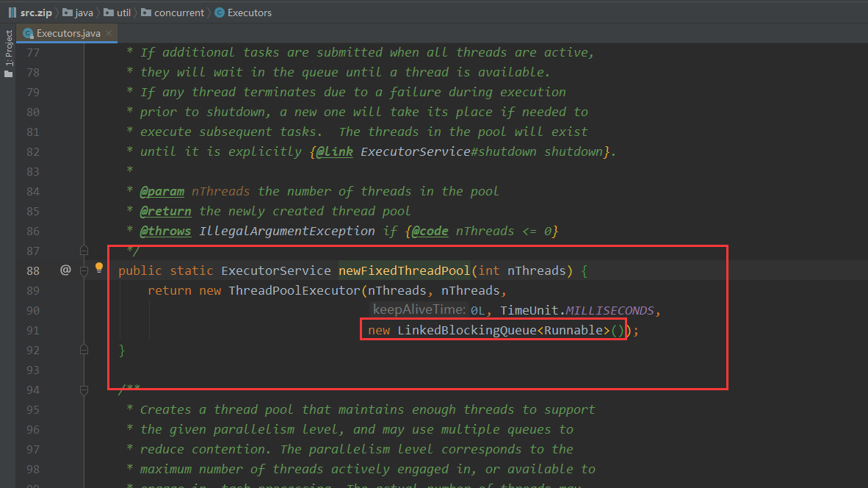Open the util folder breadcrumb
This screenshot has height=488, width=868.
pos(117,12)
